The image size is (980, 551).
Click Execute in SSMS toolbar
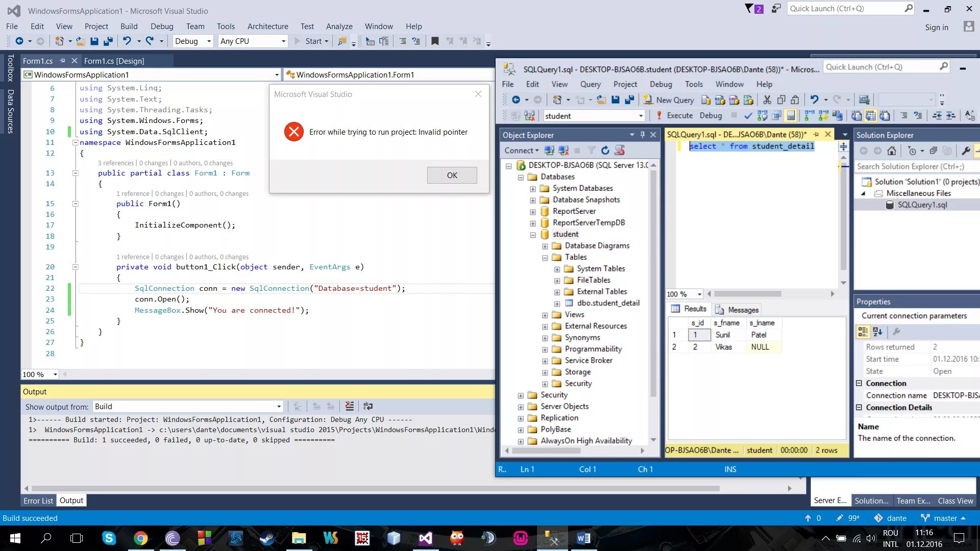674,116
